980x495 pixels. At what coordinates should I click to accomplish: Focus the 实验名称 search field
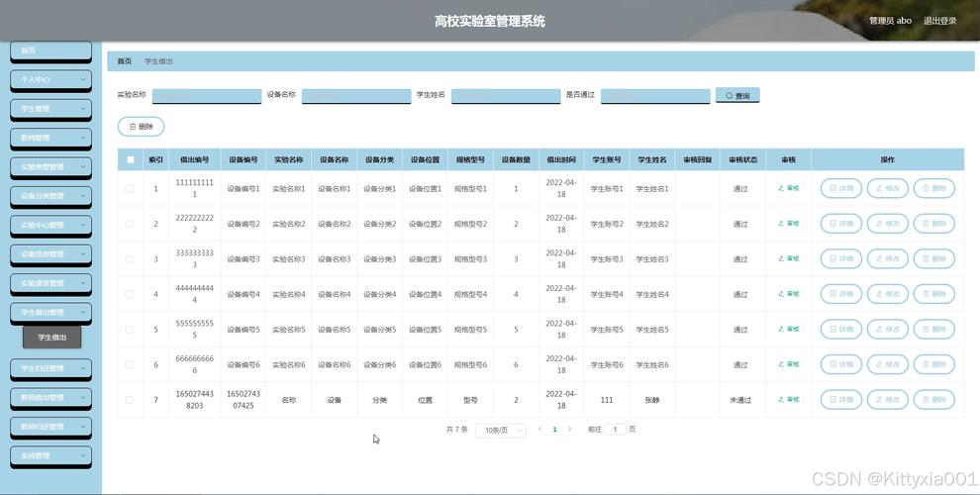tap(207, 96)
